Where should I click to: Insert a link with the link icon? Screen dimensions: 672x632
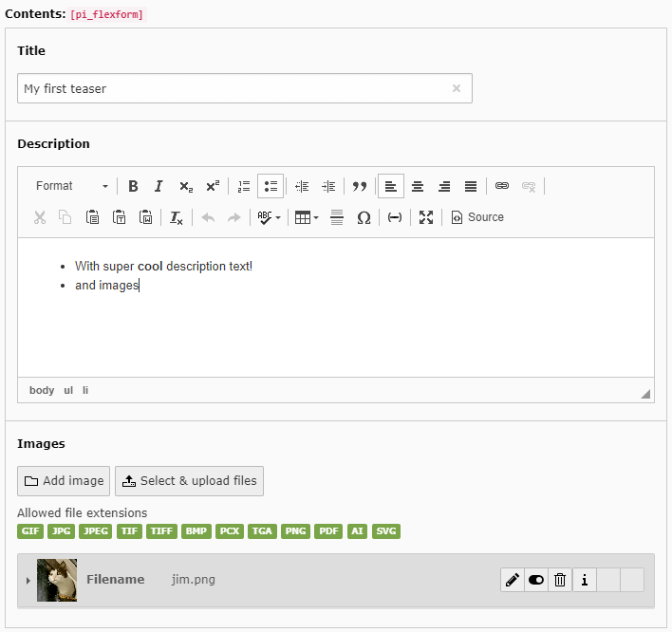point(502,186)
